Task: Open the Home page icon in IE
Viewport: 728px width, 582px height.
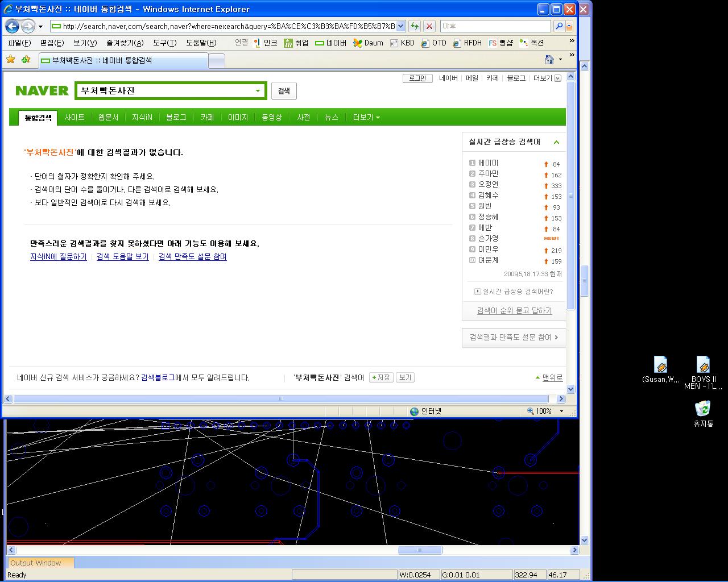Action: coord(549,60)
